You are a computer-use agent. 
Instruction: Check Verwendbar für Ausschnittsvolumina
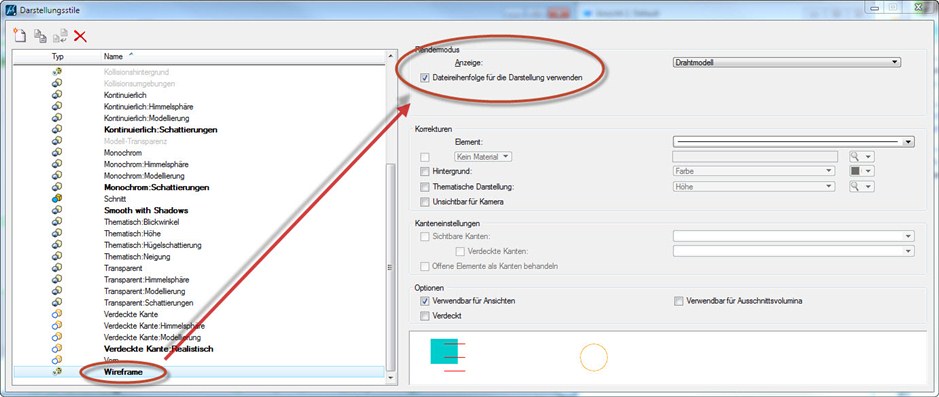(x=678, y=301)
